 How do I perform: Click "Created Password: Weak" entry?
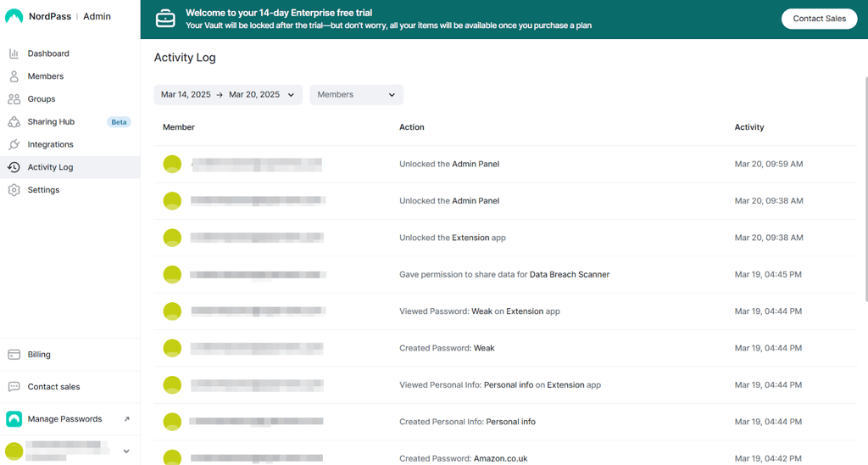click(x=447, y=348)
